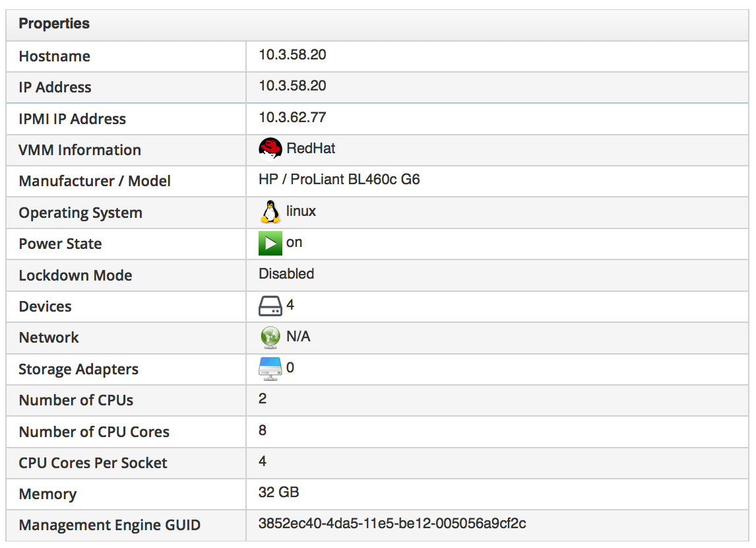The height and width of the screenshot is (548, 756).
Task: Open the RedHat VMM information text
Action: point(311,149)
